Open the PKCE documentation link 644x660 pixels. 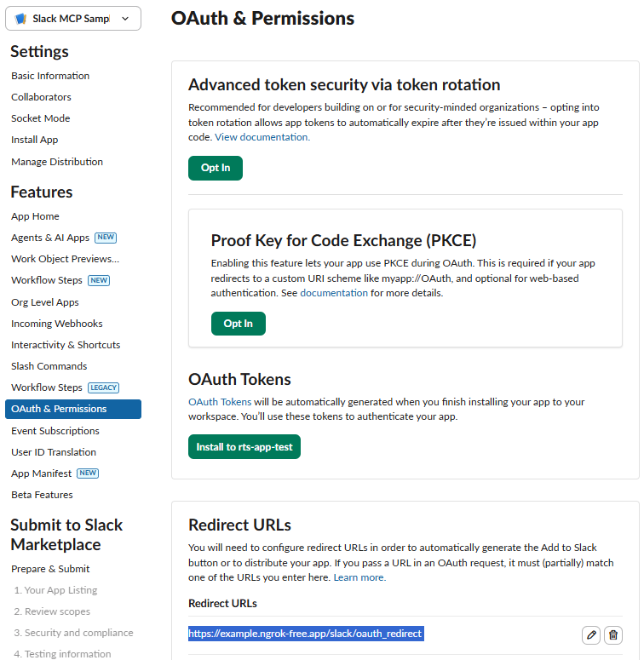(x=334, y=293)
